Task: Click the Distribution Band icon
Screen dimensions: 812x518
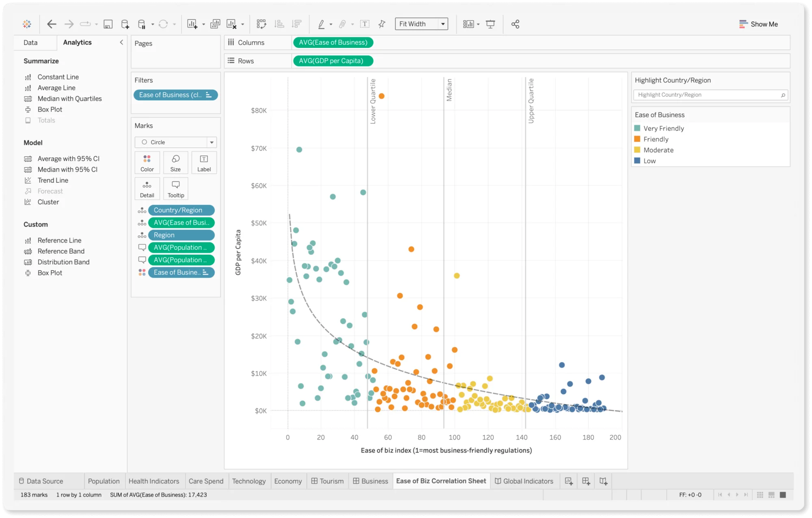Action: (28, 261)
